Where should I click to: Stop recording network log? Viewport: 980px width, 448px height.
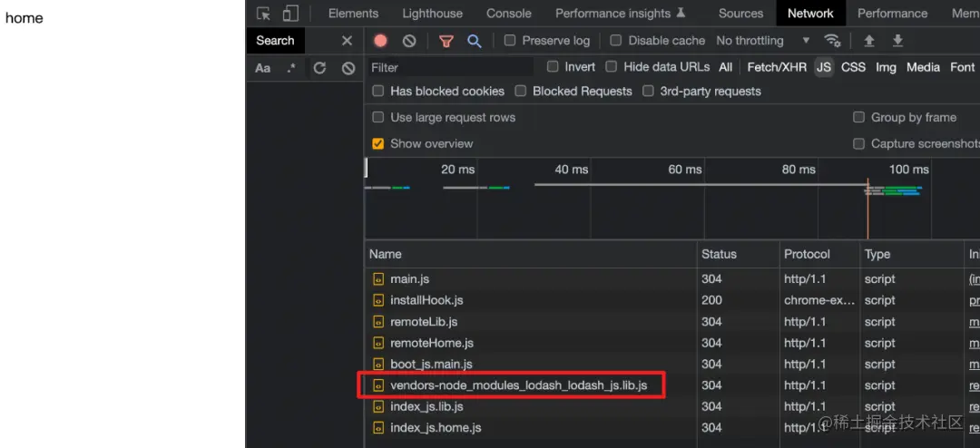(380, 41)
